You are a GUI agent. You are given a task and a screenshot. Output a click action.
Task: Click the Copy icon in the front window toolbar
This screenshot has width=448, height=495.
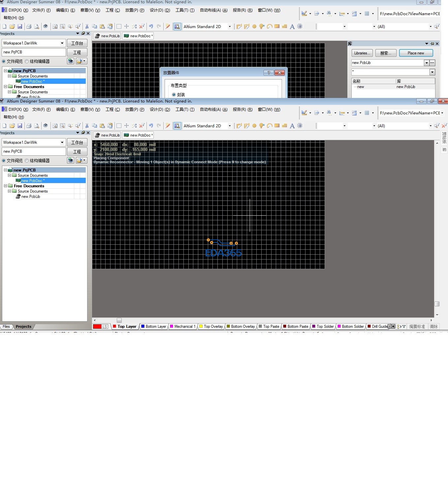tap(94, 126)
